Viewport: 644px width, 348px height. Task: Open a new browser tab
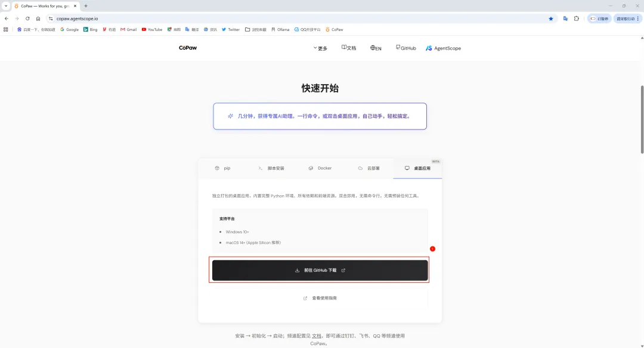(x=86, y=6)
